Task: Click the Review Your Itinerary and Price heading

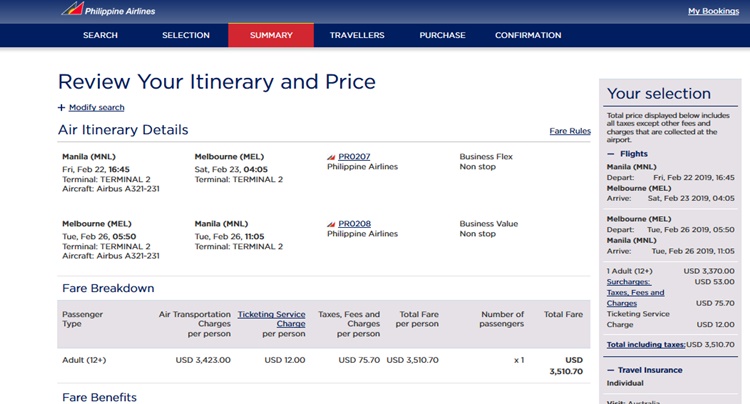Action: click(x=217, y=82)
